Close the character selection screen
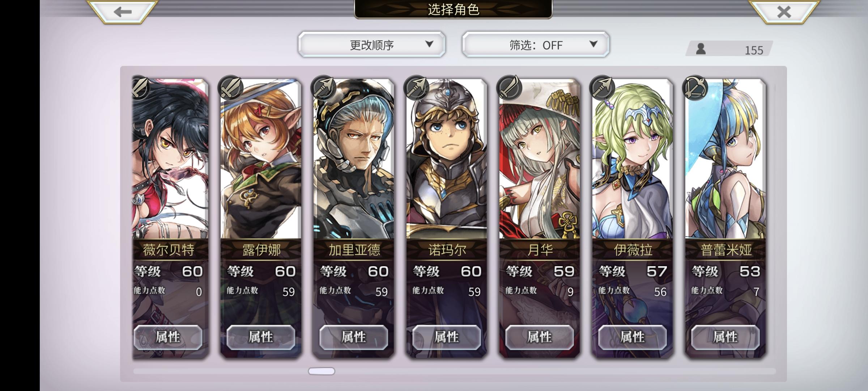The height and width of the screenshot is (391, 868). 784,12
